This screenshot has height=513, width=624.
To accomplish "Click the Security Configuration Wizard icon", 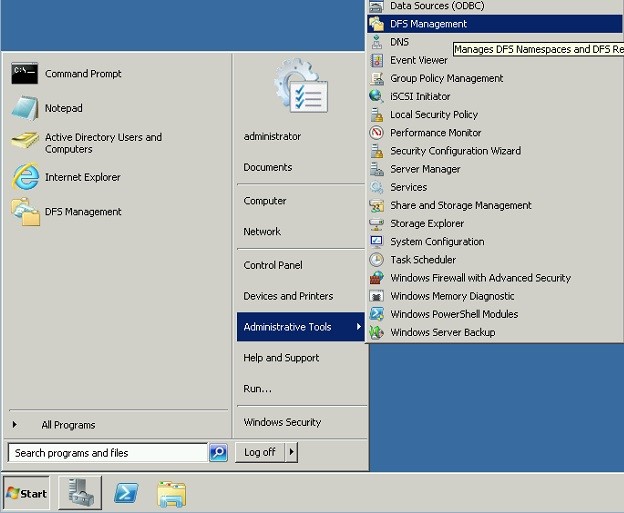I will tap(376, 151).
